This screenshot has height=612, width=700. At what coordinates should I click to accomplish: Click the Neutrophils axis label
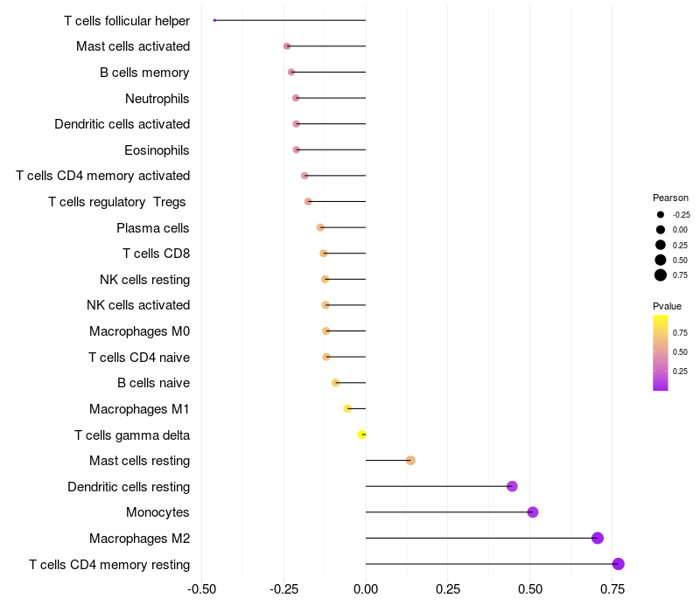click(157, 99)
